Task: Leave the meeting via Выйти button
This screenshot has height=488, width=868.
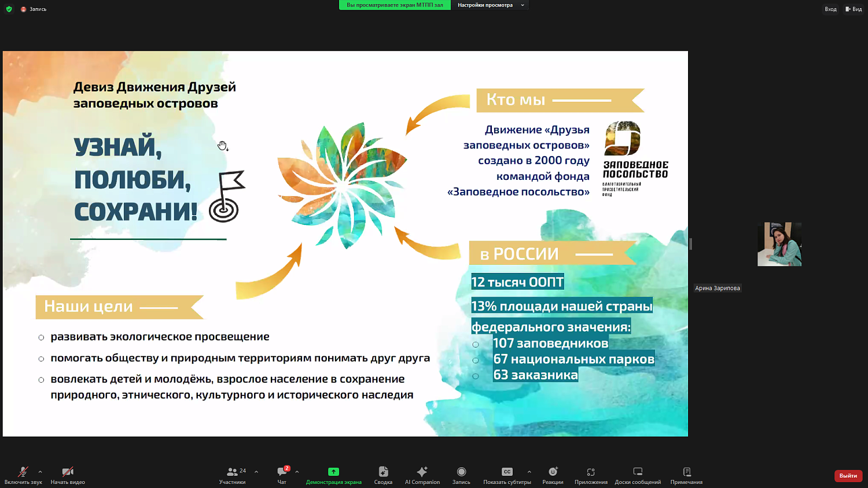Action: pos(847,475)
